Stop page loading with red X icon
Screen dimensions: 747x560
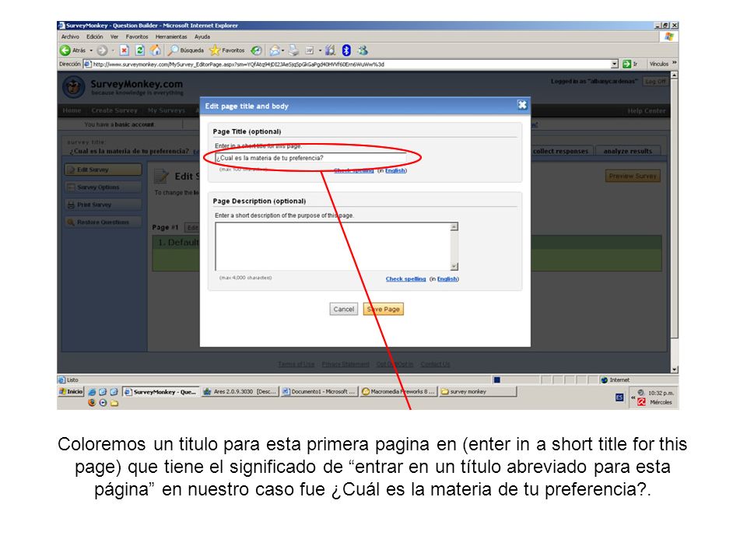[124, 50]
